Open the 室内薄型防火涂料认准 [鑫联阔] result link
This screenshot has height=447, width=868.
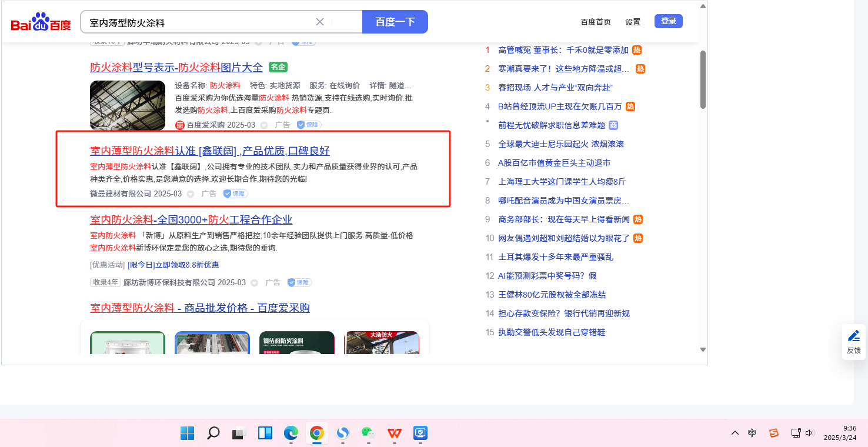[x=210, y=151]
